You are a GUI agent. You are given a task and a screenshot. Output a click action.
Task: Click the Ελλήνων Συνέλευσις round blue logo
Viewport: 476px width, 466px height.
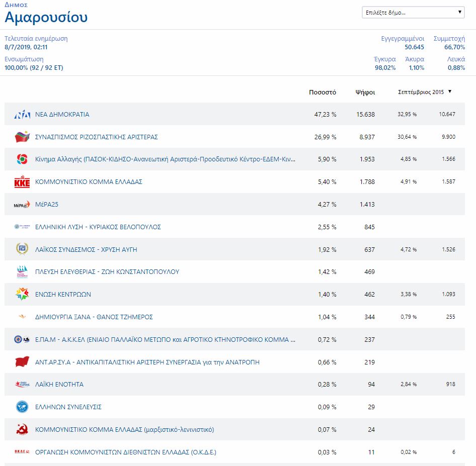pos(22,407)
